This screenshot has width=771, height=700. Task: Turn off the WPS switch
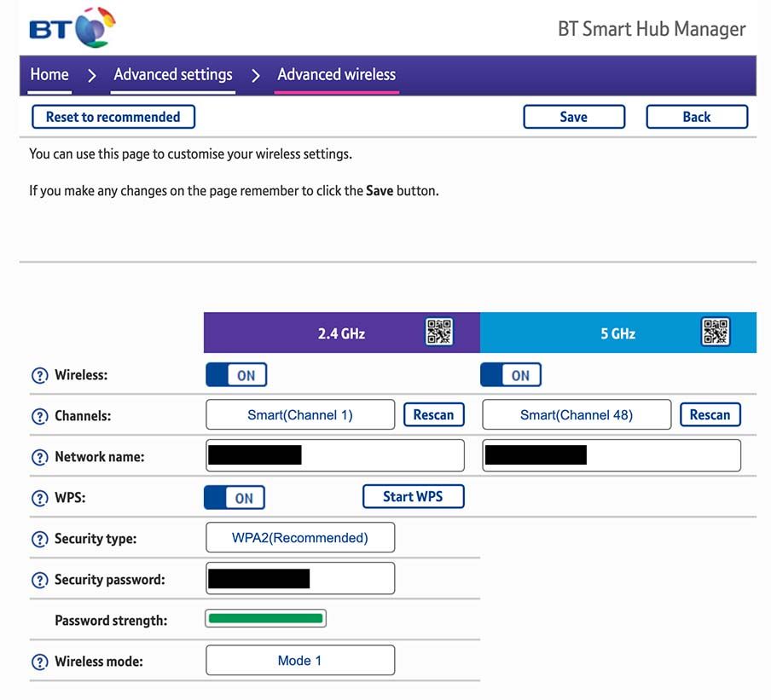point(235,498)
